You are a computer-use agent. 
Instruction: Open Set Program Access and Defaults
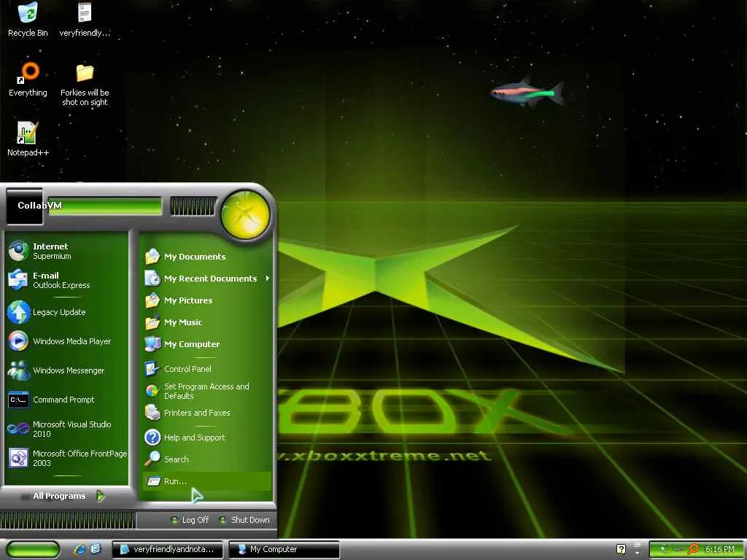[x=206, y=391]
